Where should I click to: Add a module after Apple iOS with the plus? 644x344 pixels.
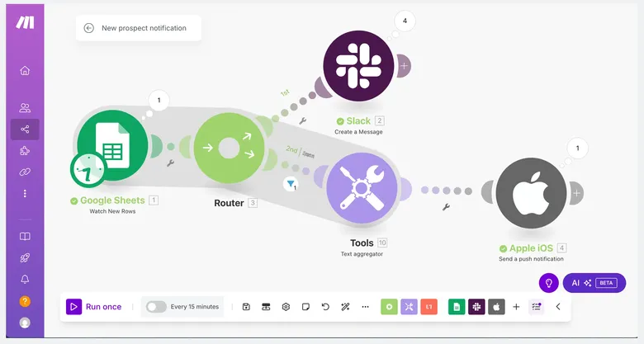click(576, 193)
